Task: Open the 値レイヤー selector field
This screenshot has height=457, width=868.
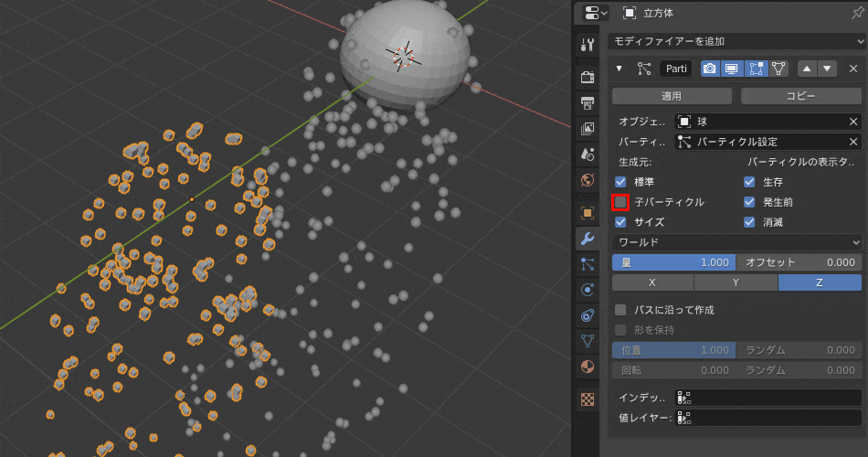Action: 768,419
